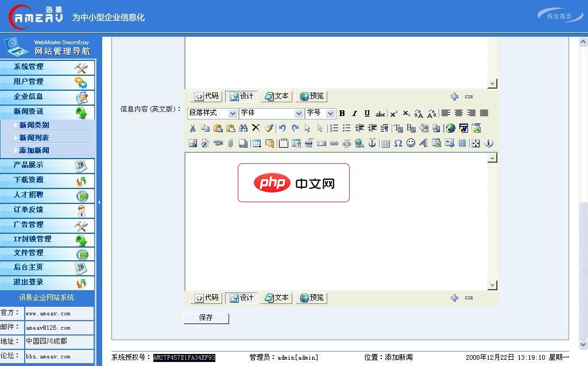Copy selection with the copy icon

coord(205,128)
